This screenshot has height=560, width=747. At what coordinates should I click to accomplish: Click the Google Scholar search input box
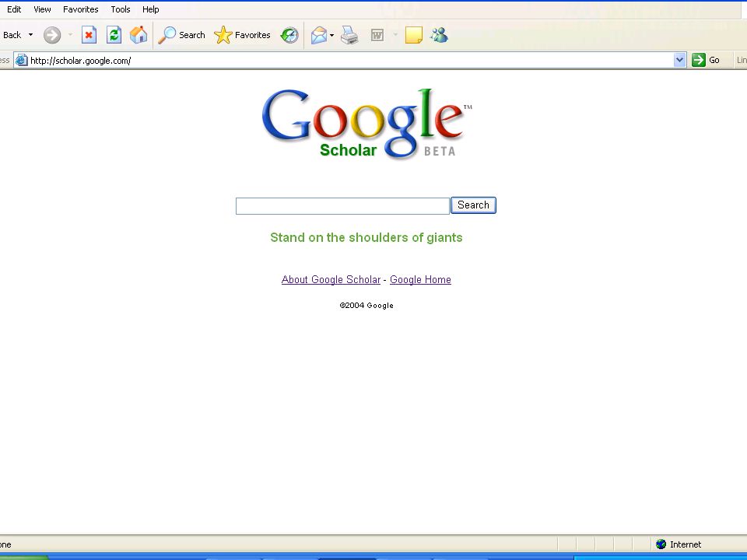pos(342,206)
